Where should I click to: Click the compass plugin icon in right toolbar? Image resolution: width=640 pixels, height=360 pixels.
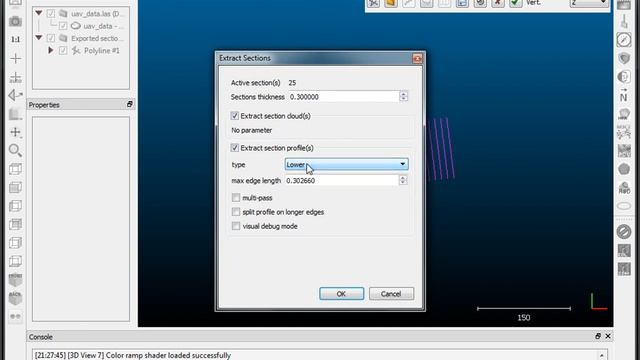[x=624, y=40]
